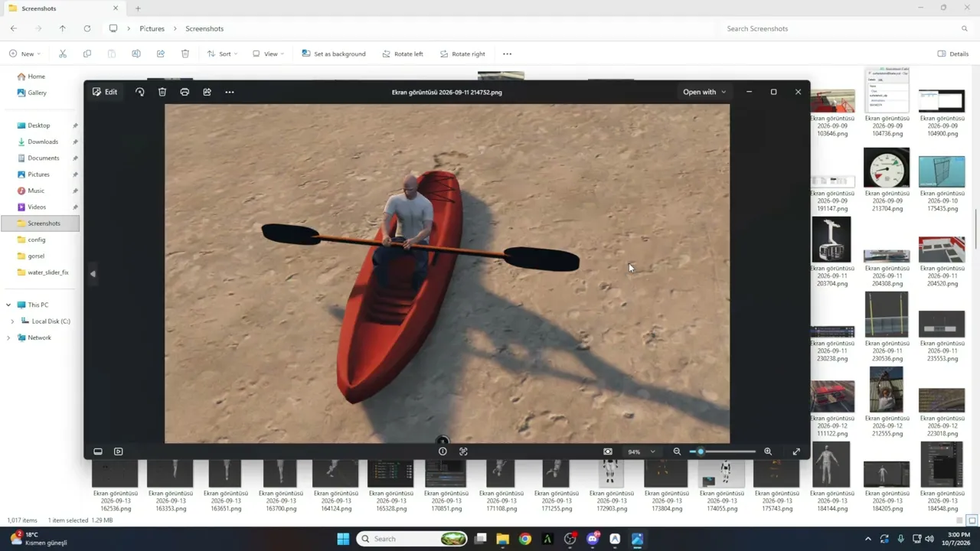This screenshot has height=551, width=980.
Task: Expand the Local Disk (C:) tree node
Action: [12, 321]
